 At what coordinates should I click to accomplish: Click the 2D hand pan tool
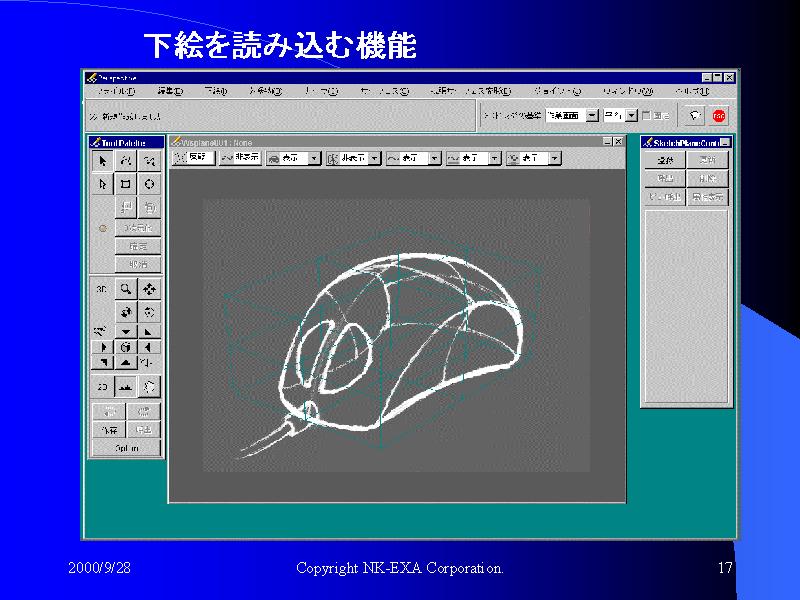149,385
